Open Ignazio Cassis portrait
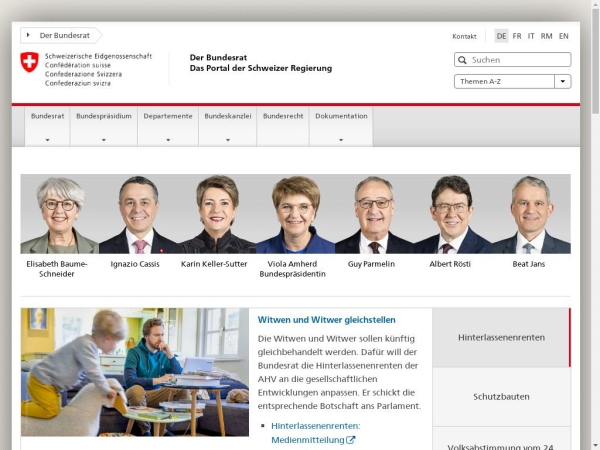This screenshot has height=450, width=600. 139,214
